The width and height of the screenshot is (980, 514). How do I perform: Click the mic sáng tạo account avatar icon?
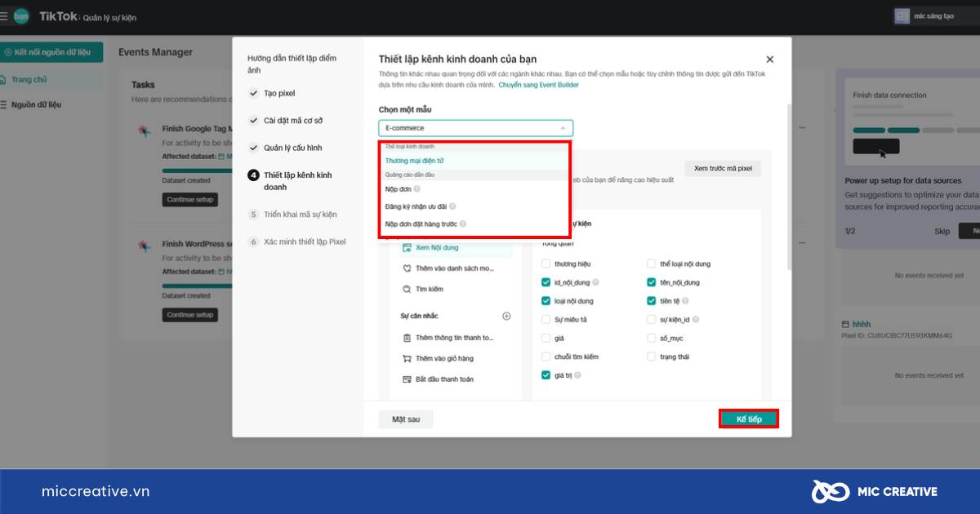(902, 16)
